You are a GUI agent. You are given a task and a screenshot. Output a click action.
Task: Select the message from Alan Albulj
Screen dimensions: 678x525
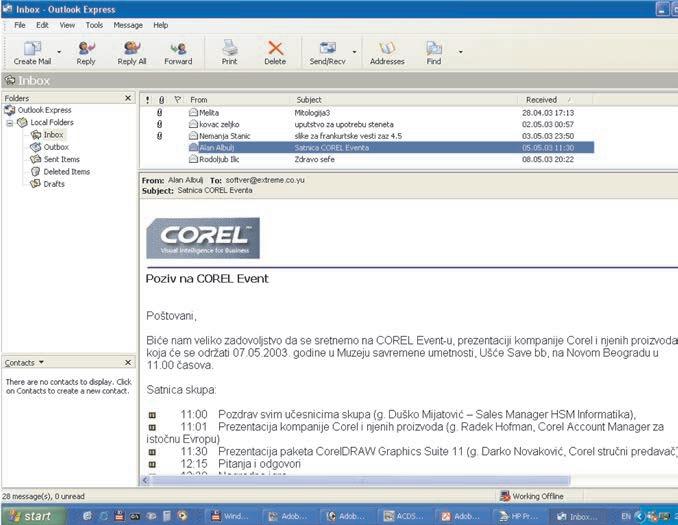[x=367, y=148]
